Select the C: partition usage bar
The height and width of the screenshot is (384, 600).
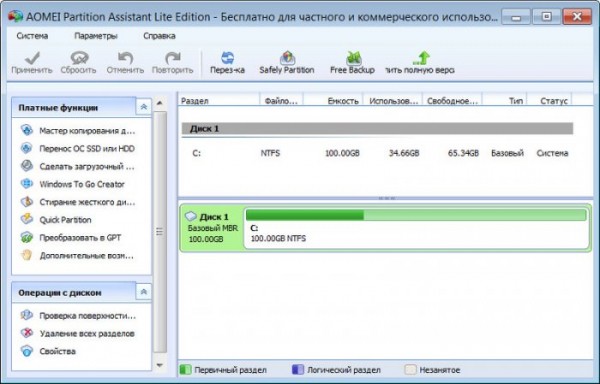coord(416,215)
